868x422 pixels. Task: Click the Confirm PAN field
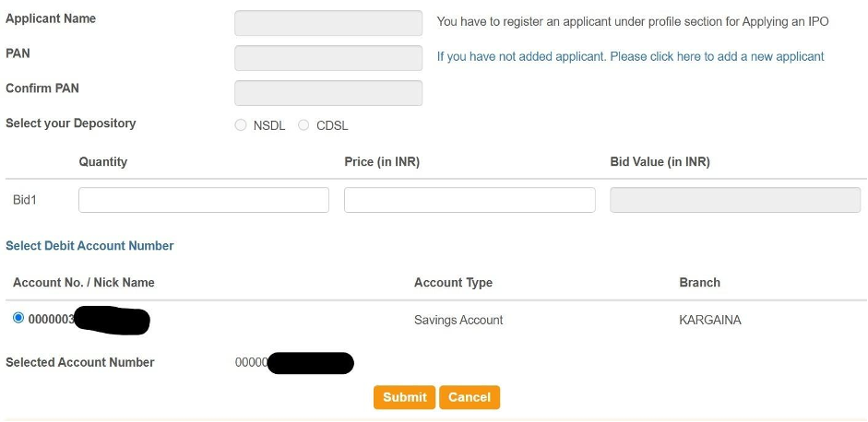328,93
